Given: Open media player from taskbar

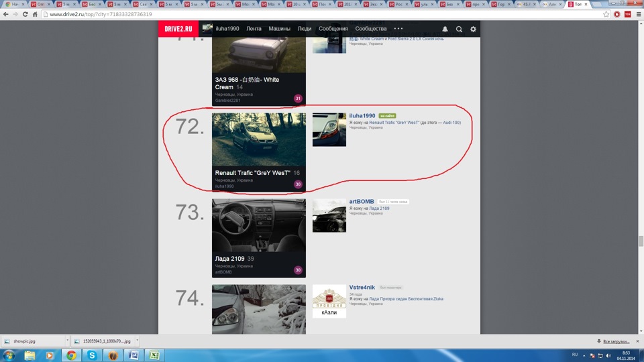Looking at the screenshot, I should [x=50, y=355].
